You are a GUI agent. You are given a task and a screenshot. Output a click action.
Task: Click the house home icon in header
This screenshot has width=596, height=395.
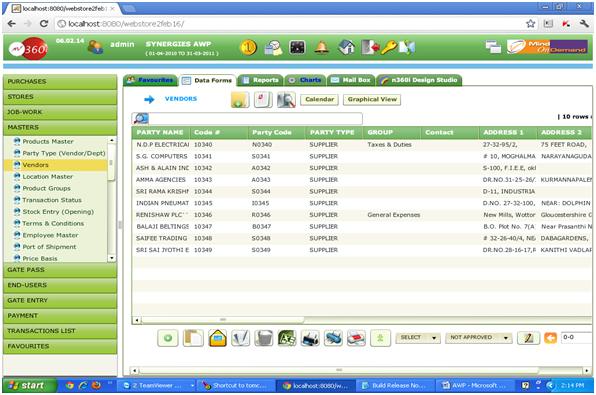pos(346,48)
